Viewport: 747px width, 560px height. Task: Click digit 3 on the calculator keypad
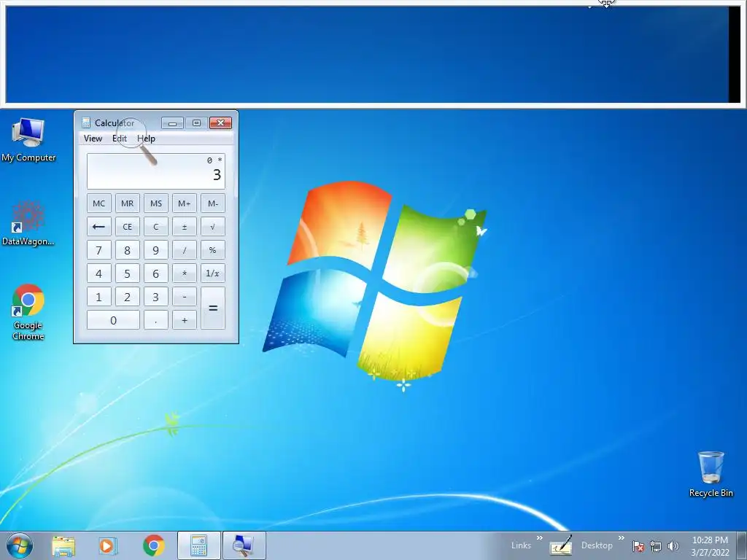click(x=156, y=297)
